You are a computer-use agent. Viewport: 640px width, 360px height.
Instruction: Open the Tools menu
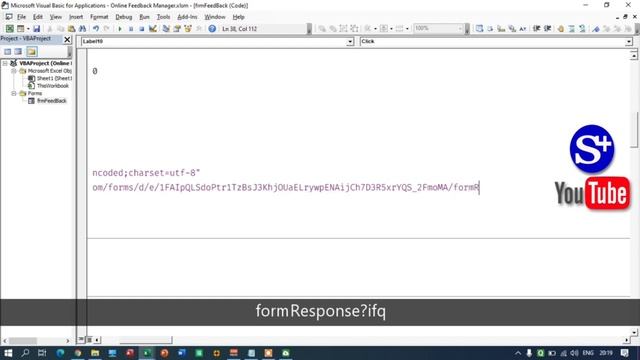click(x=163, y=17)
